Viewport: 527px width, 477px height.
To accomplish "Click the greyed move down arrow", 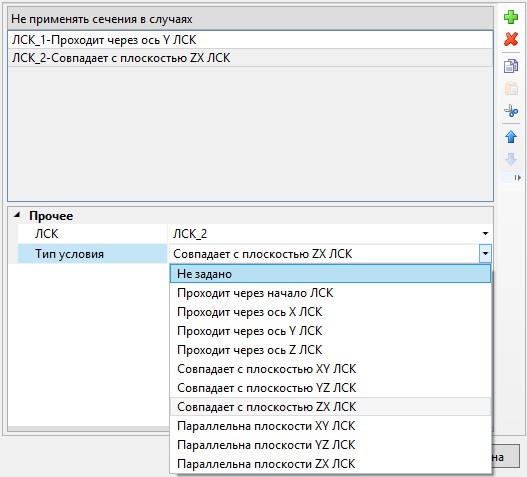I will click(511, 159).
